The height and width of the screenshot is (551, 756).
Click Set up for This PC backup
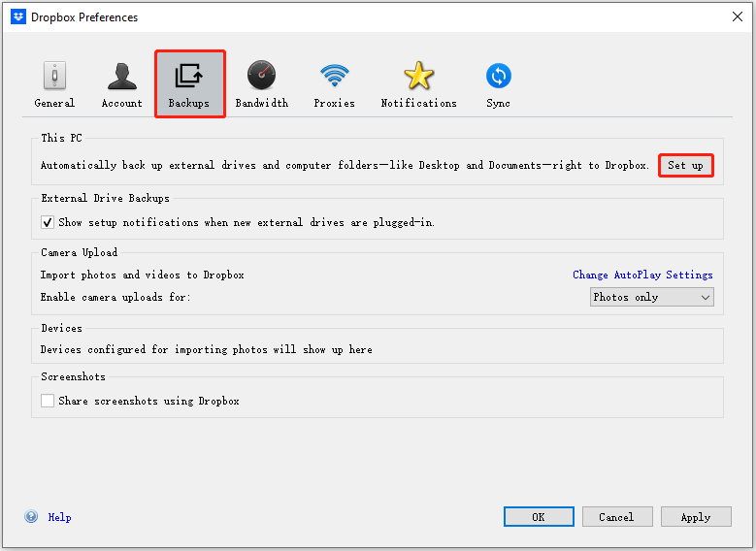pyautogui.click(x=685, y=165)
